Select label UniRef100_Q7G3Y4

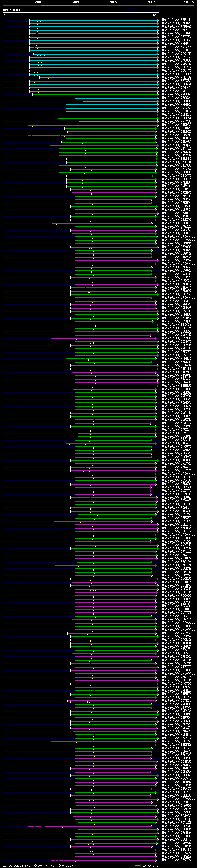(x=176, y=88)
